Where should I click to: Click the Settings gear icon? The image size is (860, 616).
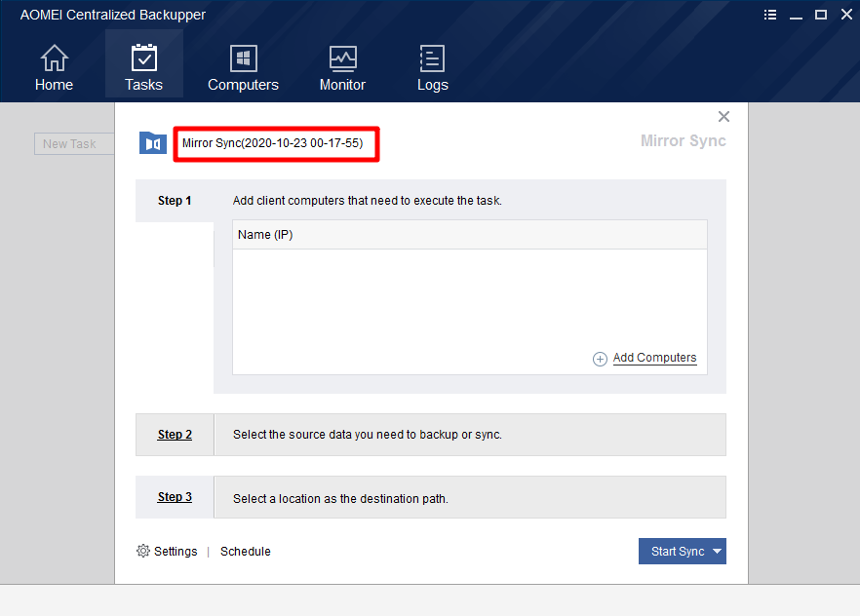(143, 551)
